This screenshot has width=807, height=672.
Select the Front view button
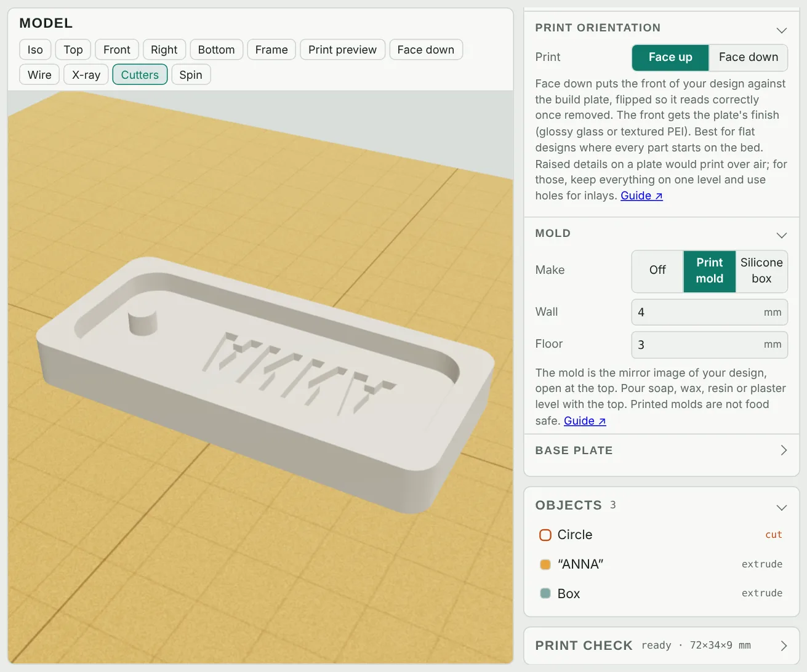coord(117,50)
